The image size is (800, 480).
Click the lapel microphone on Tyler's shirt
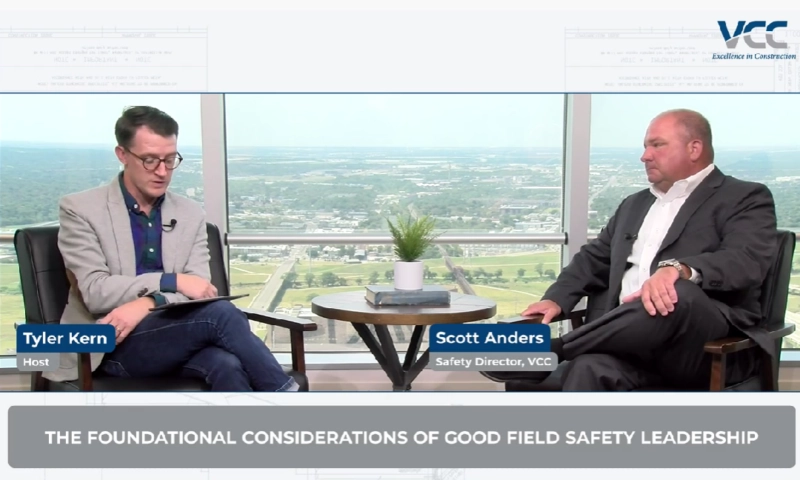(170, 225)
